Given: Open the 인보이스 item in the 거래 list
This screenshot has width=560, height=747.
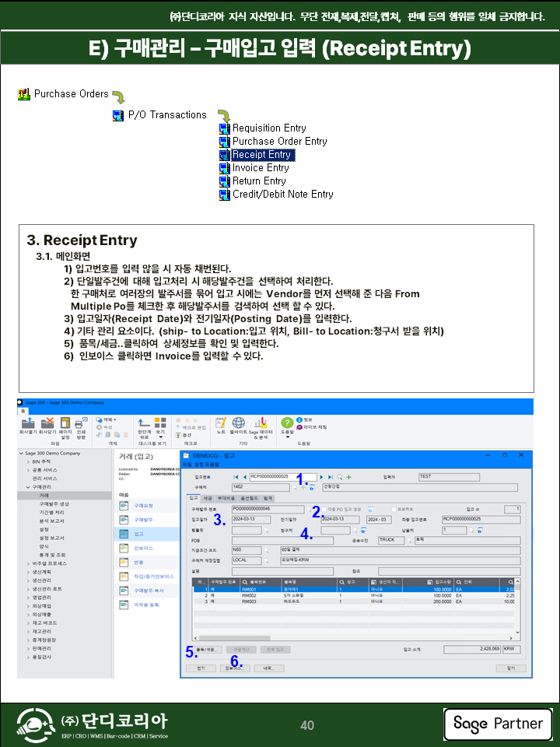Looking at the screenshot, I should point(143,549).
